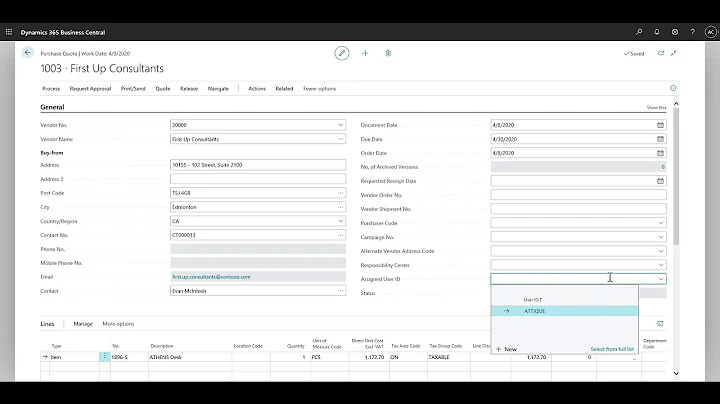Expand Country/Region dropdown
The width and height of the screenshot is (720, 404).
click(340, 221)
